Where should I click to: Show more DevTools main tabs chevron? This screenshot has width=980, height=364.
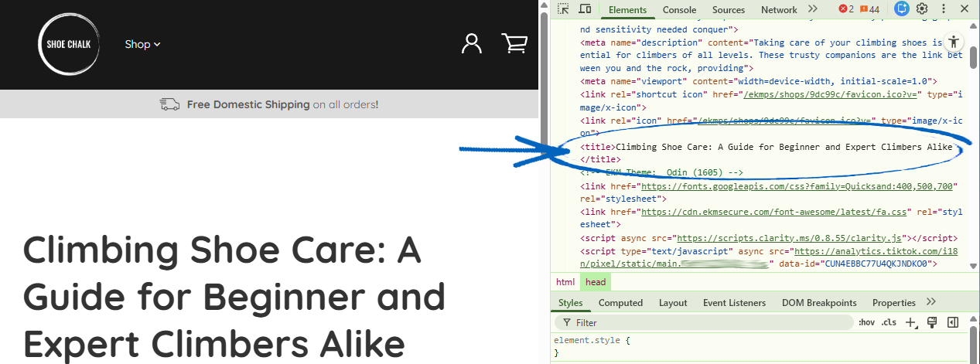[812, 9]
